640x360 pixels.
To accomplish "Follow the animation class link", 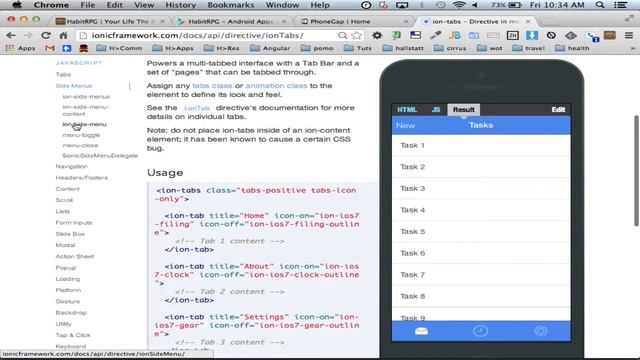I will tap(276, 86).
